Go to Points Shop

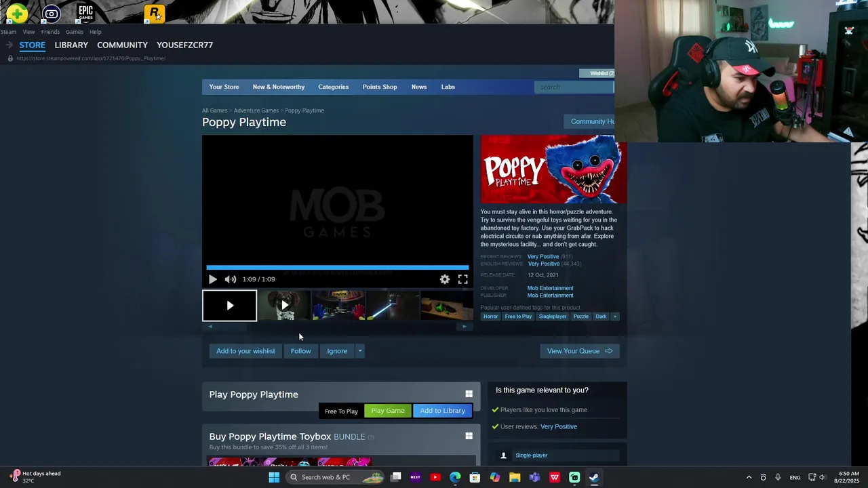click(x=380, y=87)
